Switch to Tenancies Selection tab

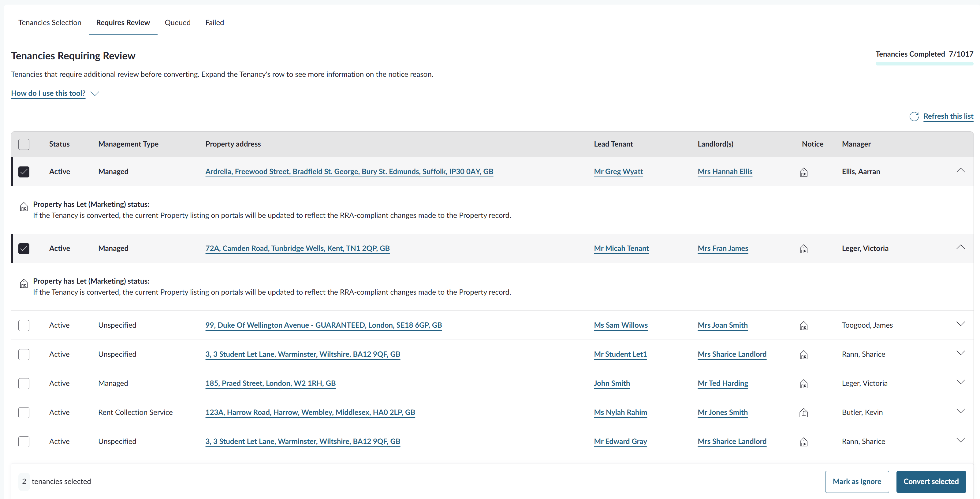(50, 22)
